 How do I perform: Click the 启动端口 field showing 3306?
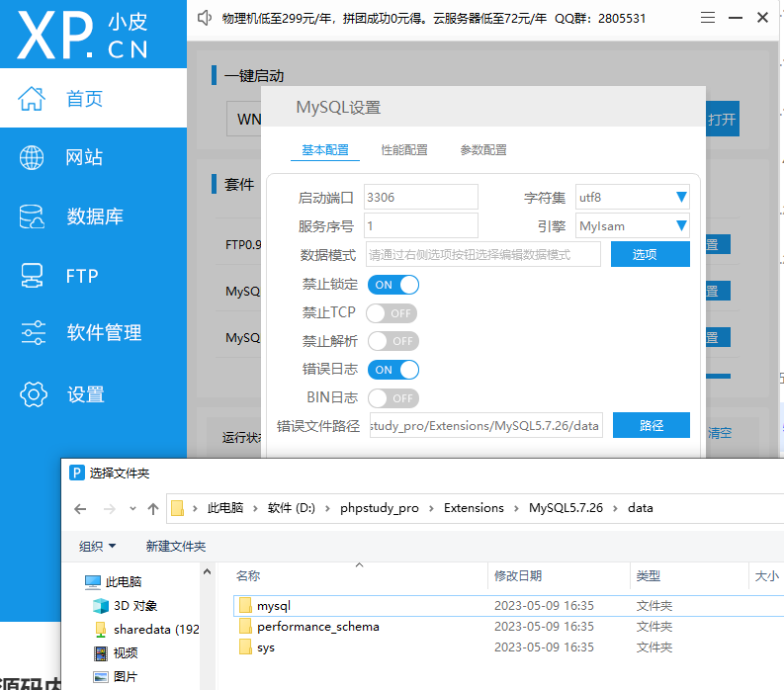[420, 197]
